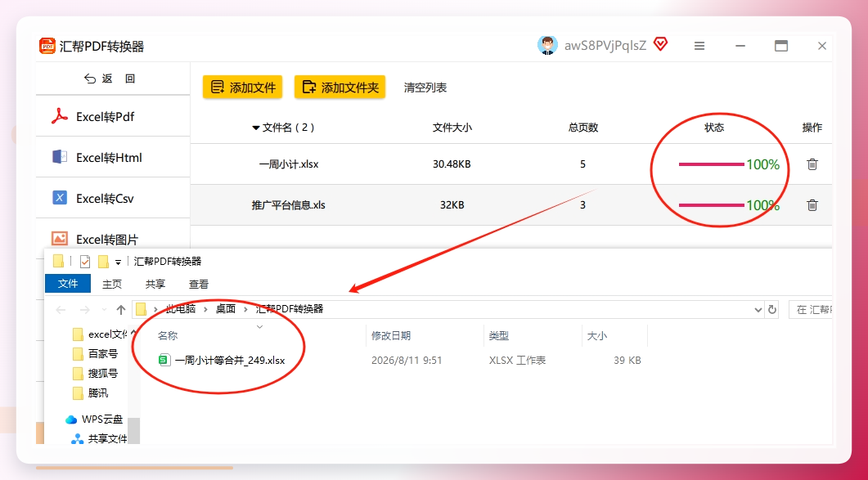Sort by the 修改日期 column header

coord(391,335)
